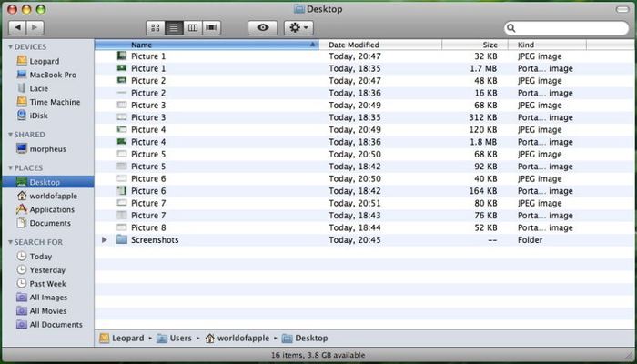637x364 pixels.
Task: Click worldofapple in the path bar
Action: [x=238, y=338]
